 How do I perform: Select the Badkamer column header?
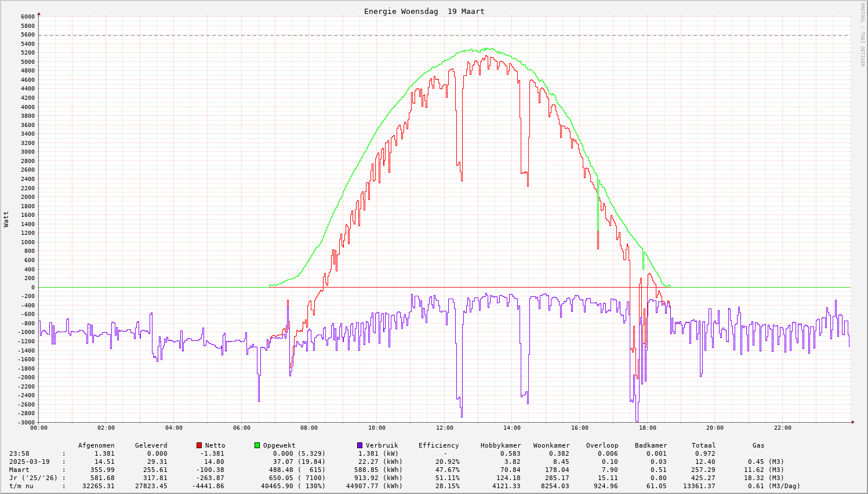tap(651, 445)
